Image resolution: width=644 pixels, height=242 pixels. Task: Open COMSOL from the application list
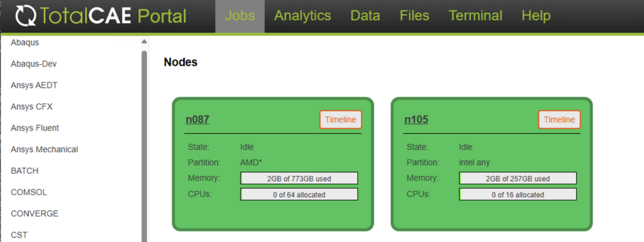[29, 192]
